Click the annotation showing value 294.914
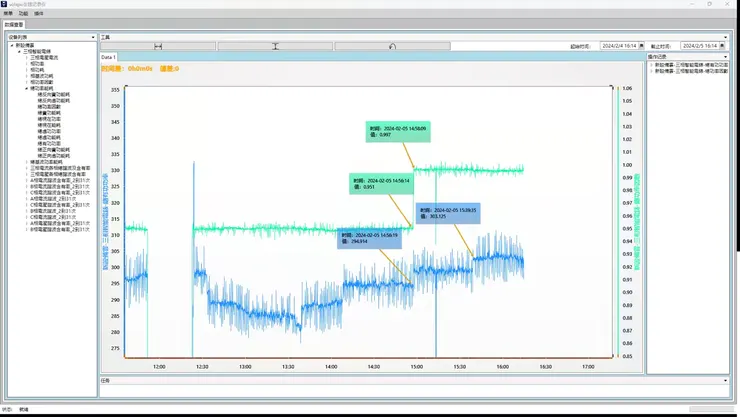The height and width of the screenshot is (417, 740). tap(370, 238)
